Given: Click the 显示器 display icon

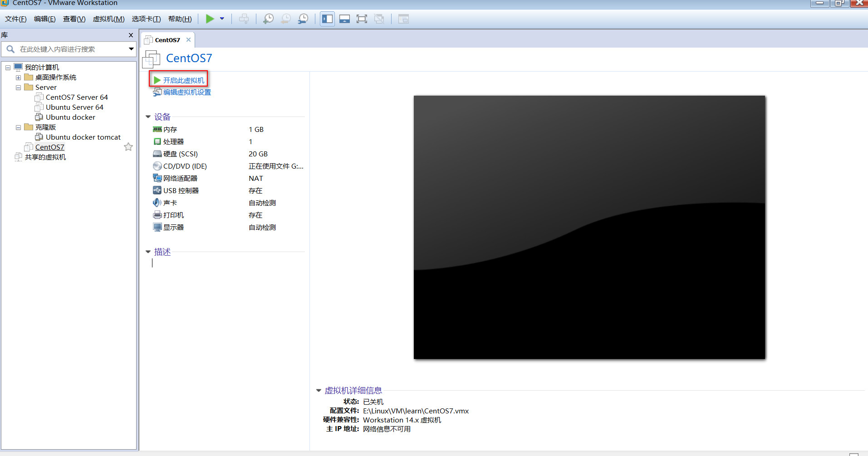Looking at the screenshot, I should (x=157, y=227).
